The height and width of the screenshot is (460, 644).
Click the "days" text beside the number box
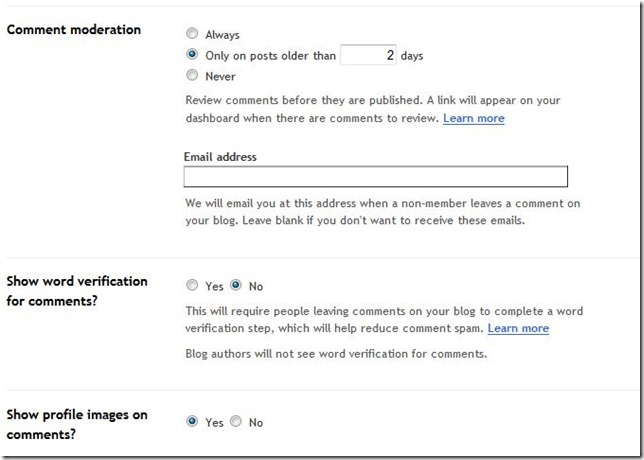(412, 56)
